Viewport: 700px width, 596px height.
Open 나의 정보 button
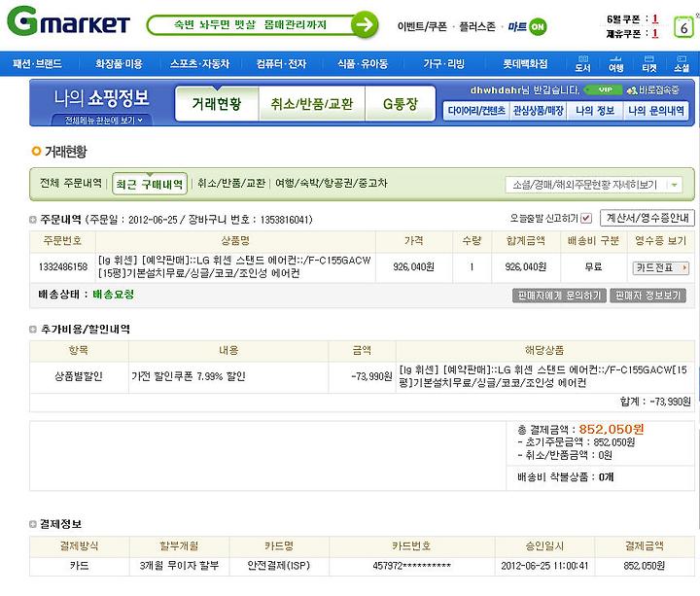tap(595, 111)
